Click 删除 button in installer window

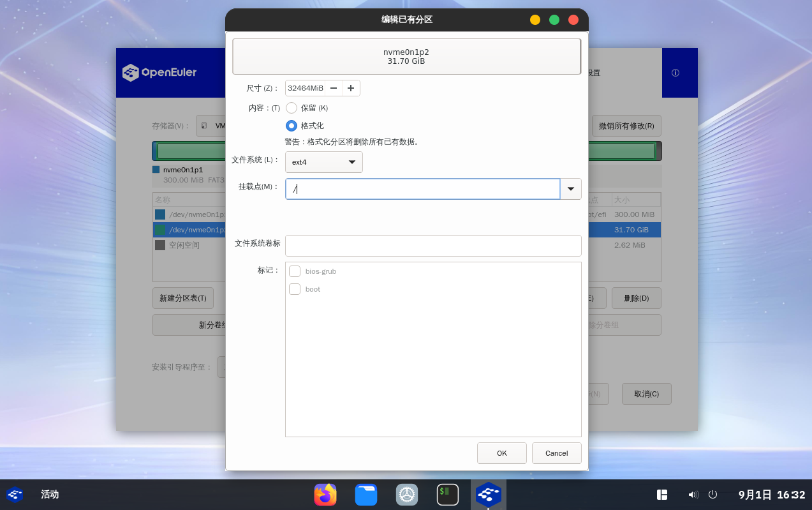[636, 298]
